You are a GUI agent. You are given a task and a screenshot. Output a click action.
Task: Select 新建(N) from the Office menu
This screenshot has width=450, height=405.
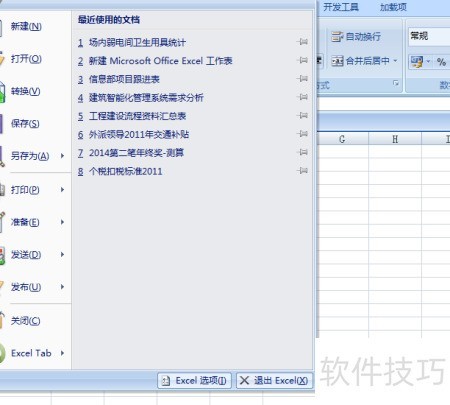click(26, 26)
